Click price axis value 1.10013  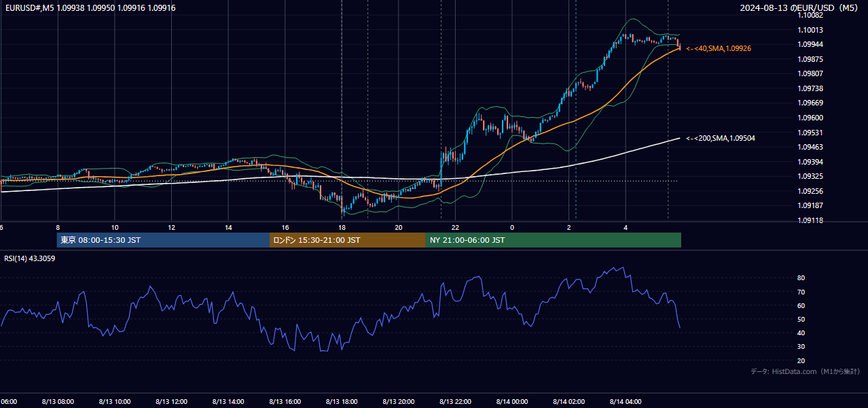(x=810, y=30)
